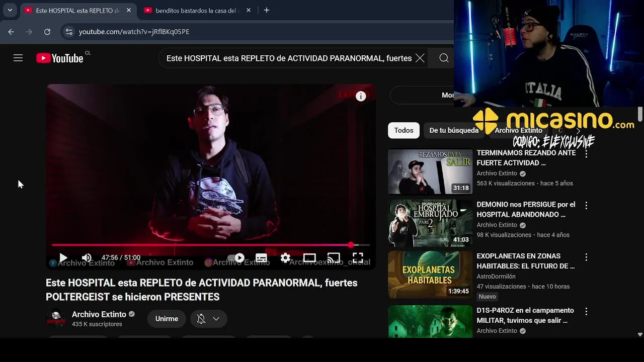Open the YouTube guide hamburger menu
644x362 pixels.
18,58
